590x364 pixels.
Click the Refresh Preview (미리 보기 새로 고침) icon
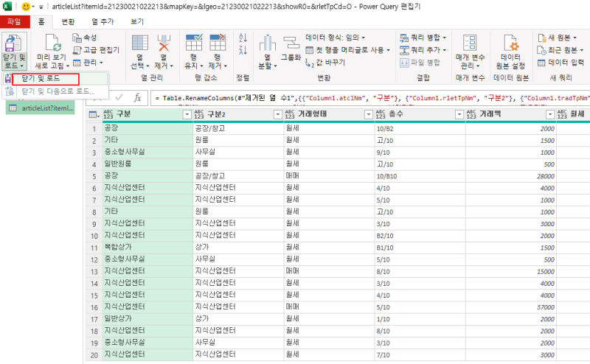(x=52, y=43)
